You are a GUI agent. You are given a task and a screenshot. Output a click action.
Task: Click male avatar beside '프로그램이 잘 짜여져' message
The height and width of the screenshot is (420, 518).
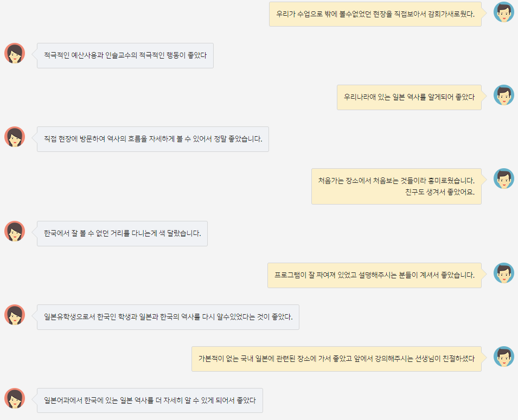point(504,273)
